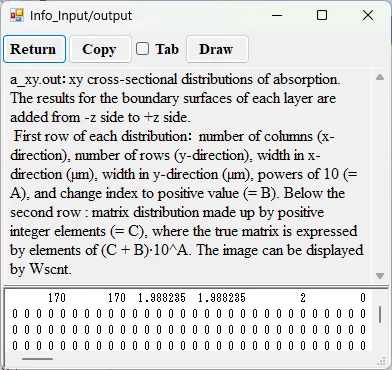The height and width of the screenshot is (370, 392).
Task: Click the Info_Input/output window icon
Action: coord(17,15)
